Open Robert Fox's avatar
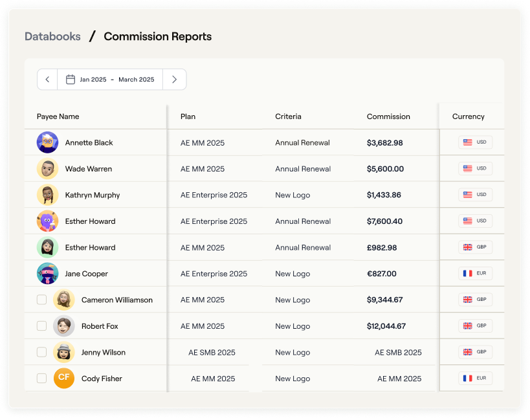Image resolution: width=530 pixels, height=420 pixels. coord(64,326)
